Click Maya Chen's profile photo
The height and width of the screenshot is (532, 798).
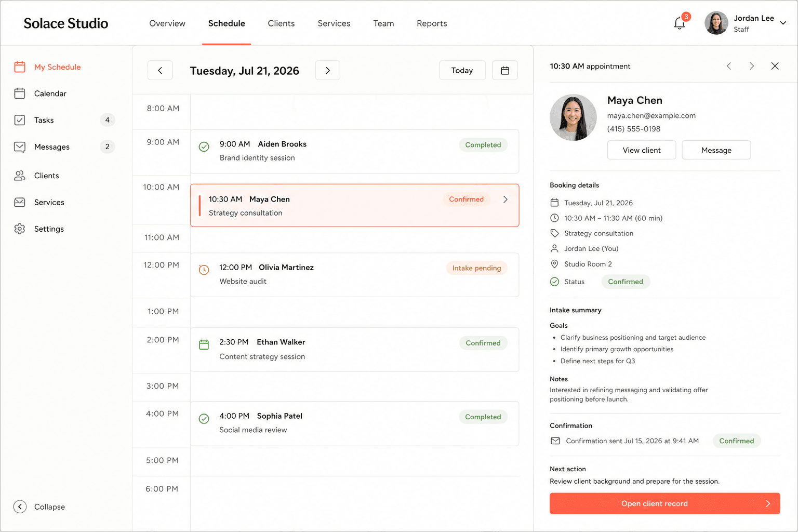pos(574,118)
